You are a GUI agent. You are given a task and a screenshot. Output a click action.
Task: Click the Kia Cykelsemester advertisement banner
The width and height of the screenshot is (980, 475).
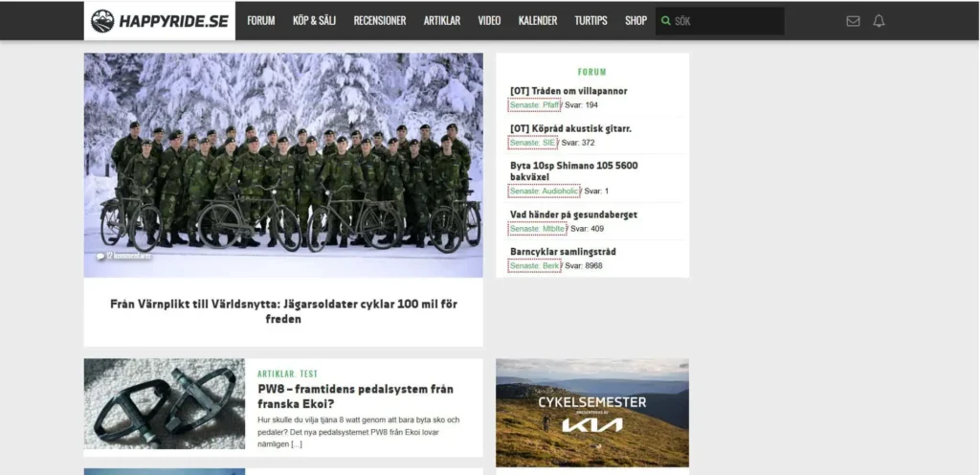[x=591, y=413]
